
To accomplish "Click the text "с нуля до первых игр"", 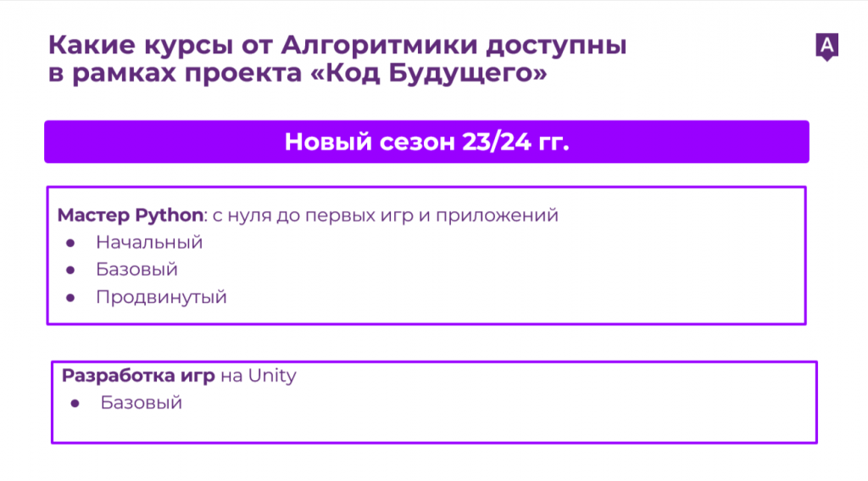I will point(304,215).
